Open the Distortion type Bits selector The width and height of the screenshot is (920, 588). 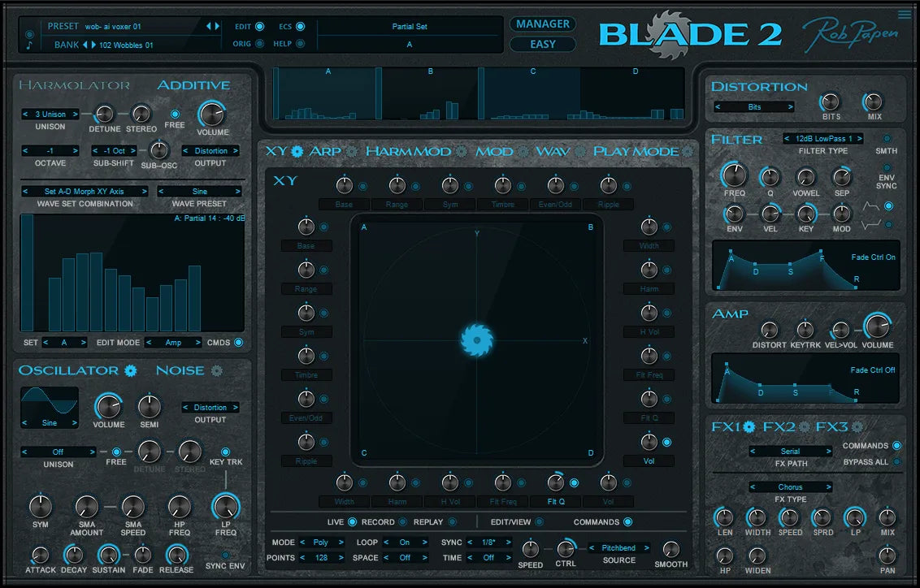(x=754, y=106)
